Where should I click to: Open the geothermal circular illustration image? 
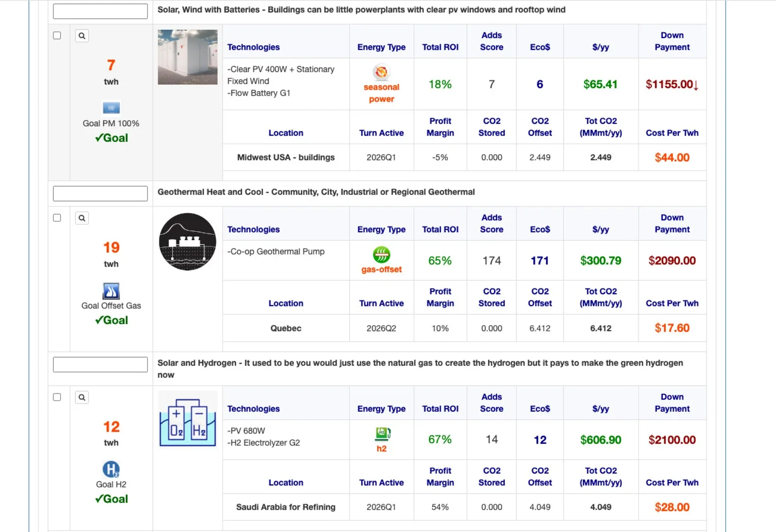click(x=187, y=242)
